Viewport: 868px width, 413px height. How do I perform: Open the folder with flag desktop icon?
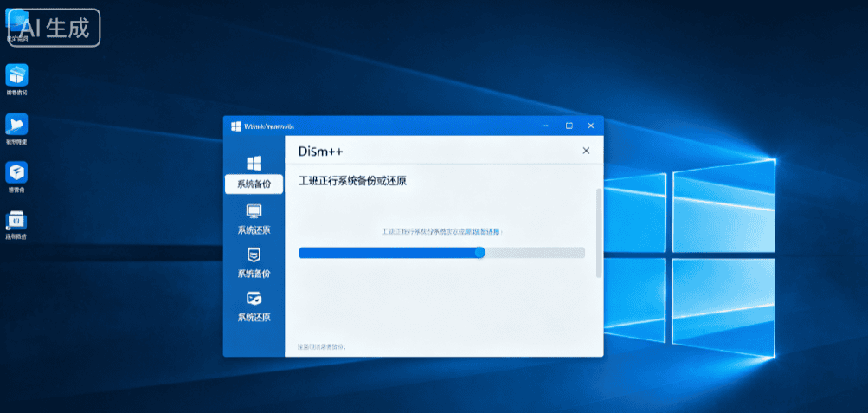click(16, 124)
